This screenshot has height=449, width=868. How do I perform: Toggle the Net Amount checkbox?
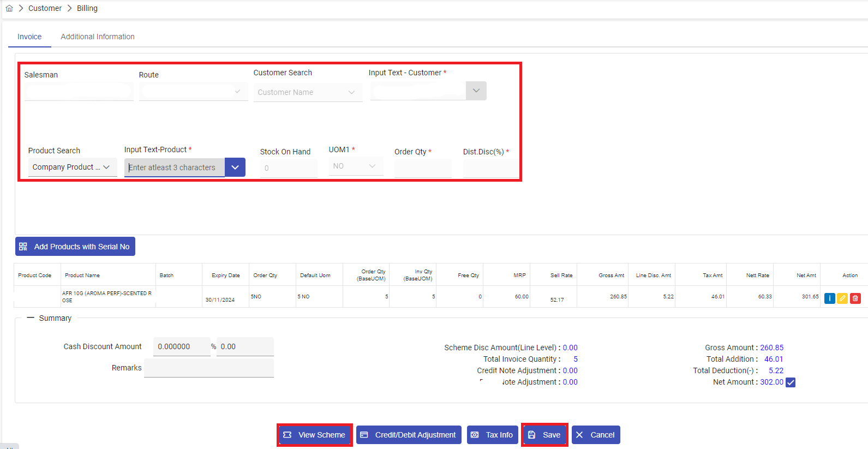pyautogui.click(x=791, y=382)
